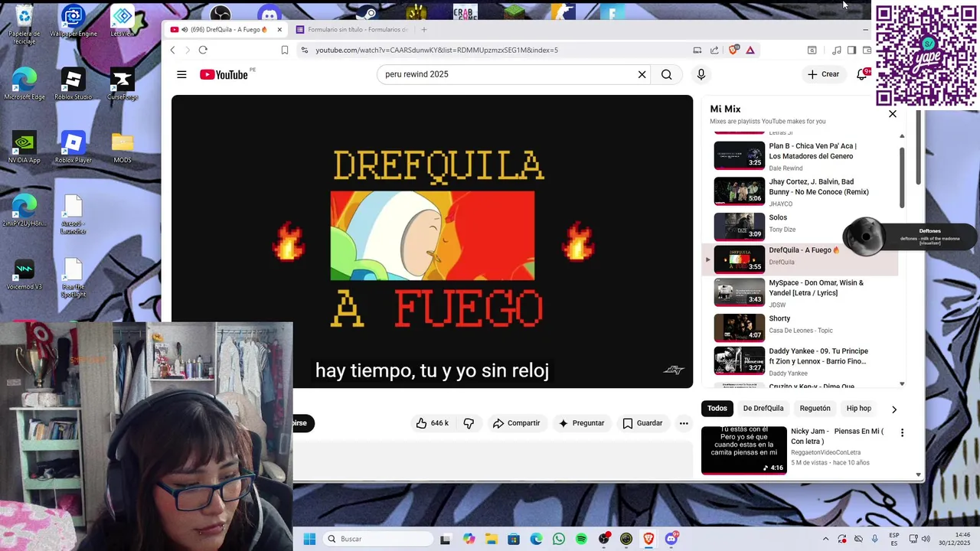Open Brave Shields lion icon in address bar

(x=733, y=50)
